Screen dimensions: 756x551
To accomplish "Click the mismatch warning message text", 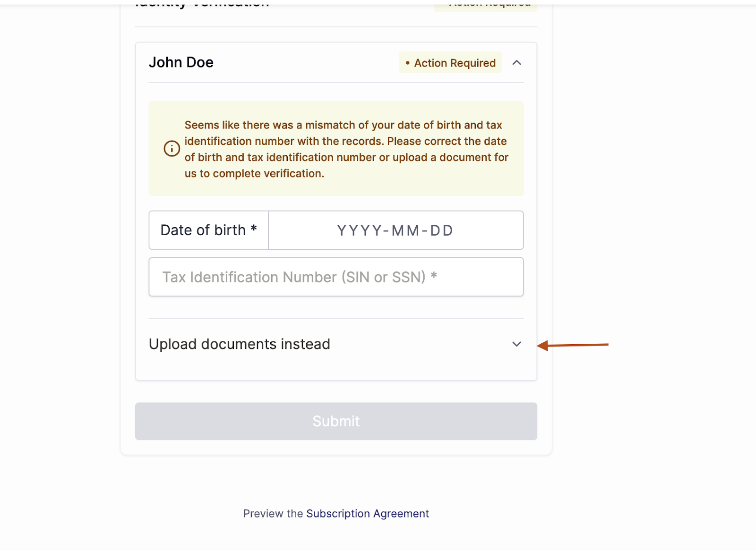I will pos(346,149).
